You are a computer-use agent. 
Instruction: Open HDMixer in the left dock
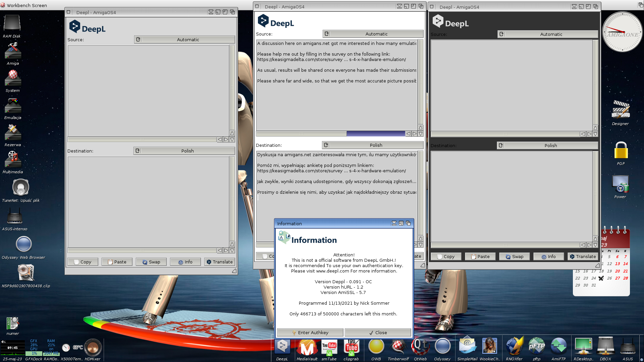(93, 348)
